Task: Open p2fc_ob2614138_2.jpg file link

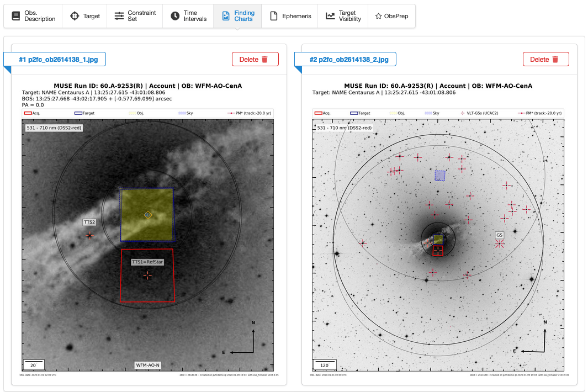Action: pos(348,59)
